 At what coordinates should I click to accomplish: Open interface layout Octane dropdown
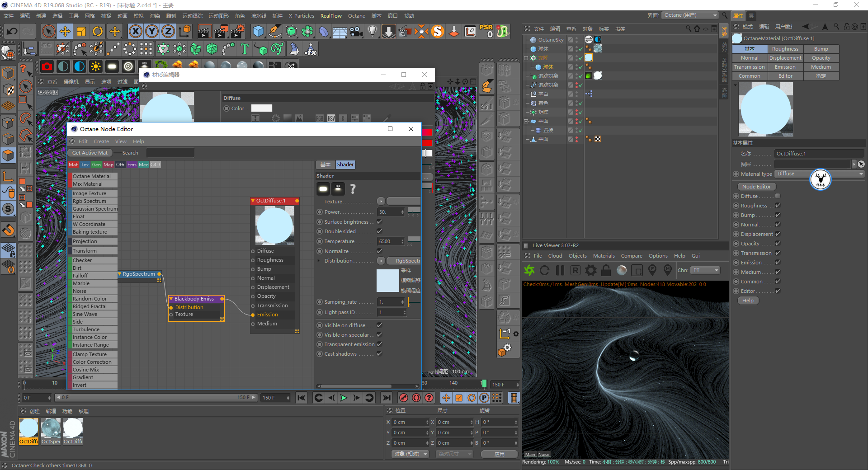[x=690, y=15]
